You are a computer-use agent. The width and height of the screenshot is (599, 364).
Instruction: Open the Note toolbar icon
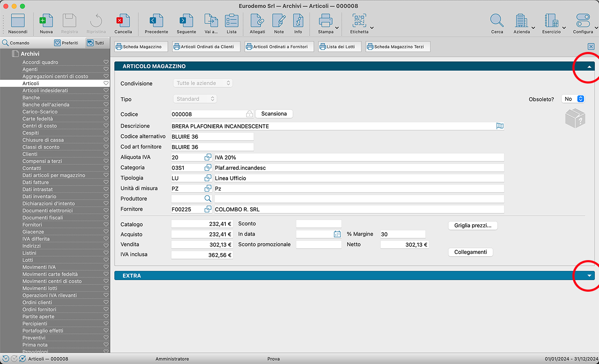279,21
